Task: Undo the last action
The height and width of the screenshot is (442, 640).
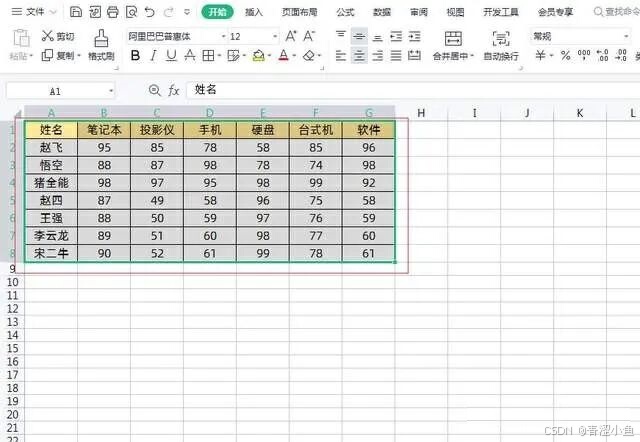Action: pyautogui.click(x=149, y=12)
